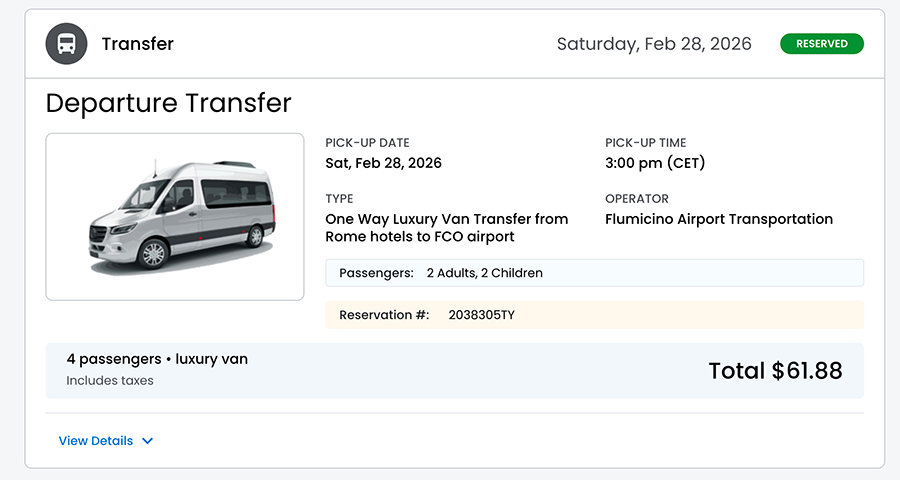This screenshot has height=480, width=900.
Task: Expand details with the chevron arrow
Action: tap(147, 441)
